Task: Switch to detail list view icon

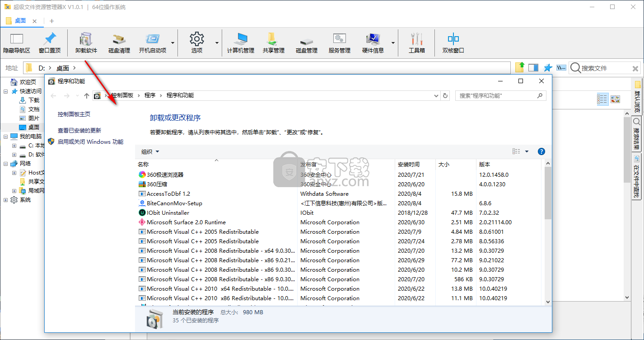Action: coord(602,99)
